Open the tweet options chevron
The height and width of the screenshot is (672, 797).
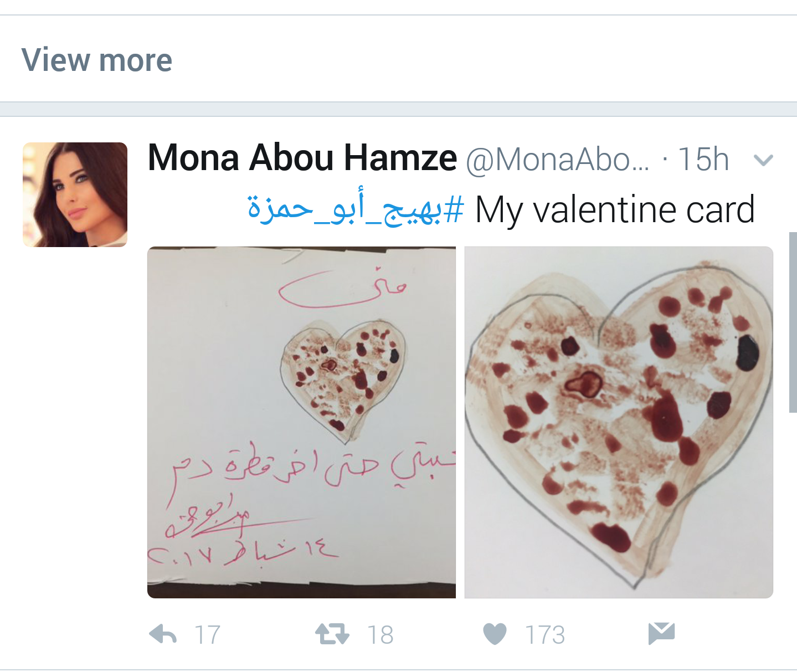coord(763,160)
